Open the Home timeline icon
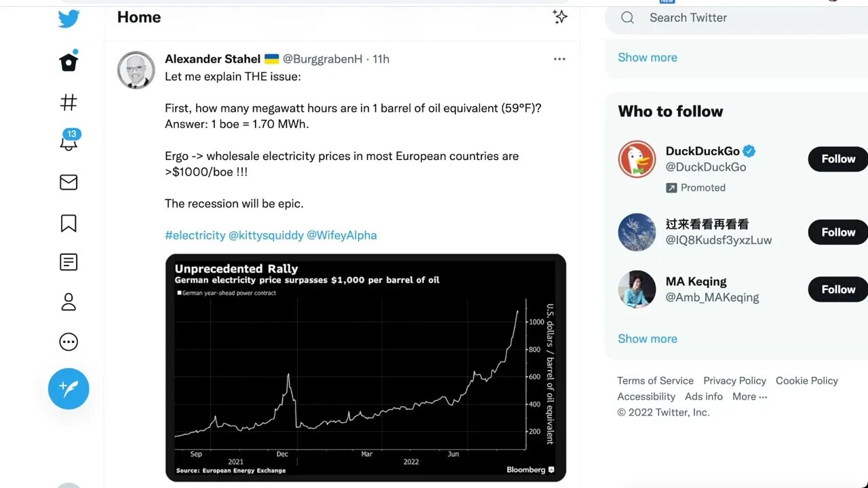 (x=68, y=62)
